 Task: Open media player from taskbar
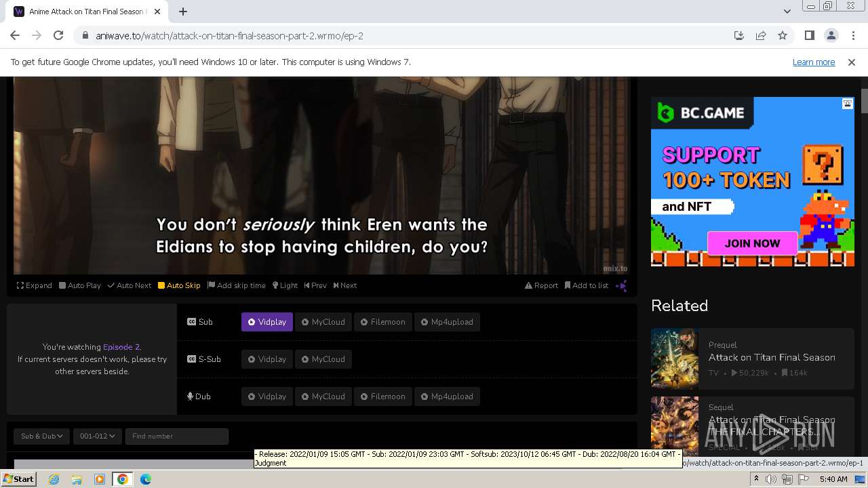(x=100, y=479)
